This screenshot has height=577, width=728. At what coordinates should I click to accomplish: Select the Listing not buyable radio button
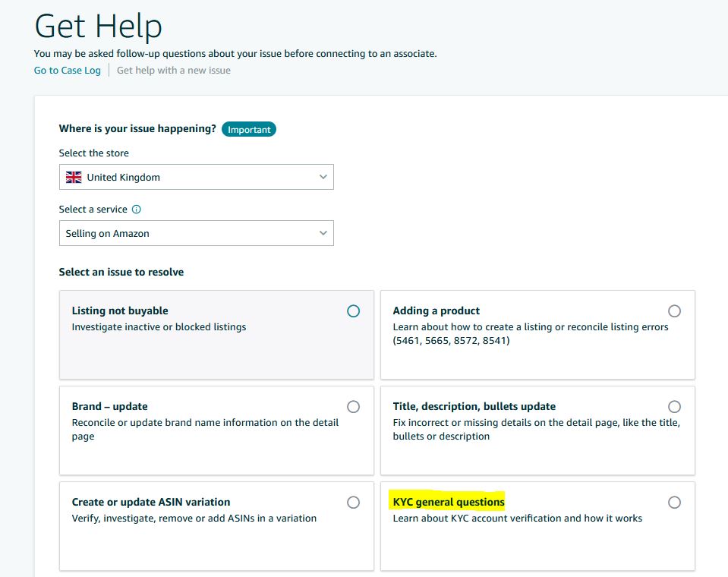click(x=353, y=311)
